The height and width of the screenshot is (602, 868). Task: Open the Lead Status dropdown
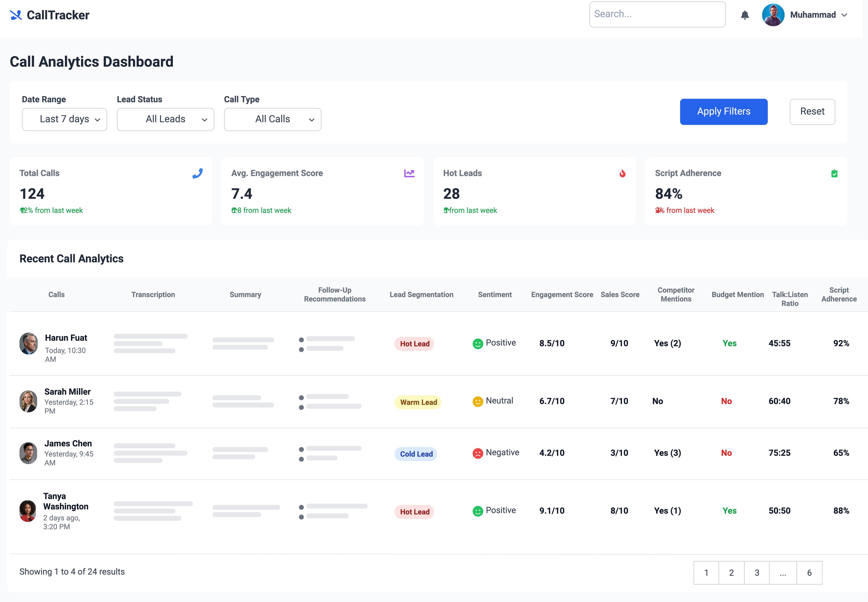pyautogui.click(x=165, y=120)
